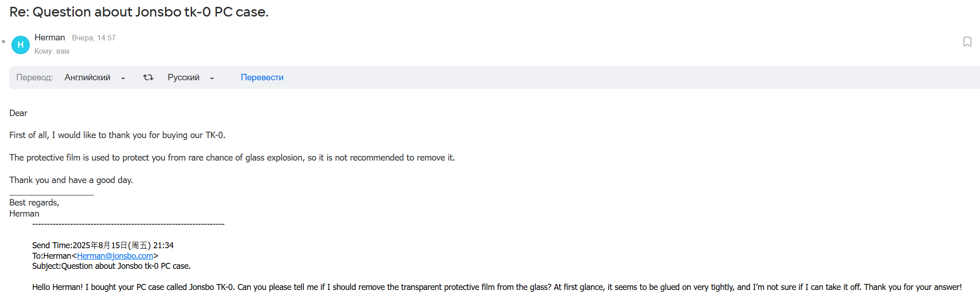This screenshot has width=980, height=306.
Task: Click the 'Best regards,' signature line
Action: point(34,203)
